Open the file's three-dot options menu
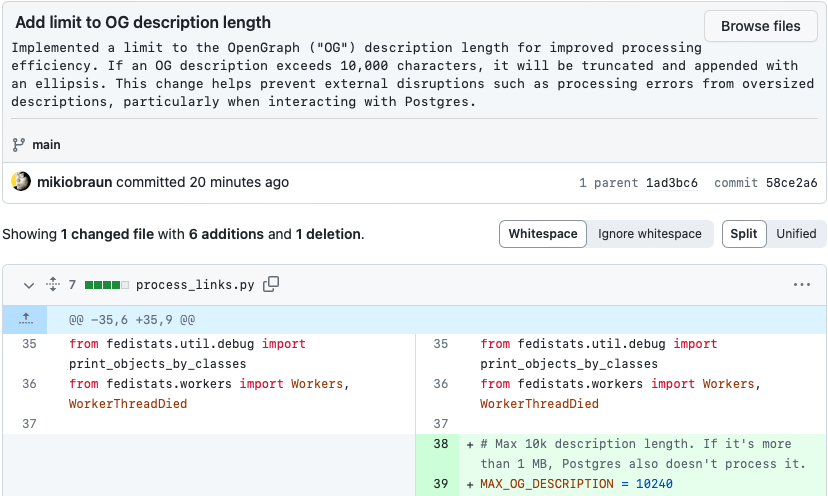Screen dimensions: 828x496 pos(801,285)
